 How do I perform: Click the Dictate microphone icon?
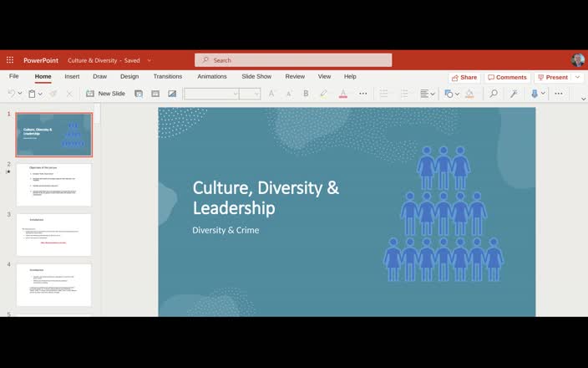535,94
